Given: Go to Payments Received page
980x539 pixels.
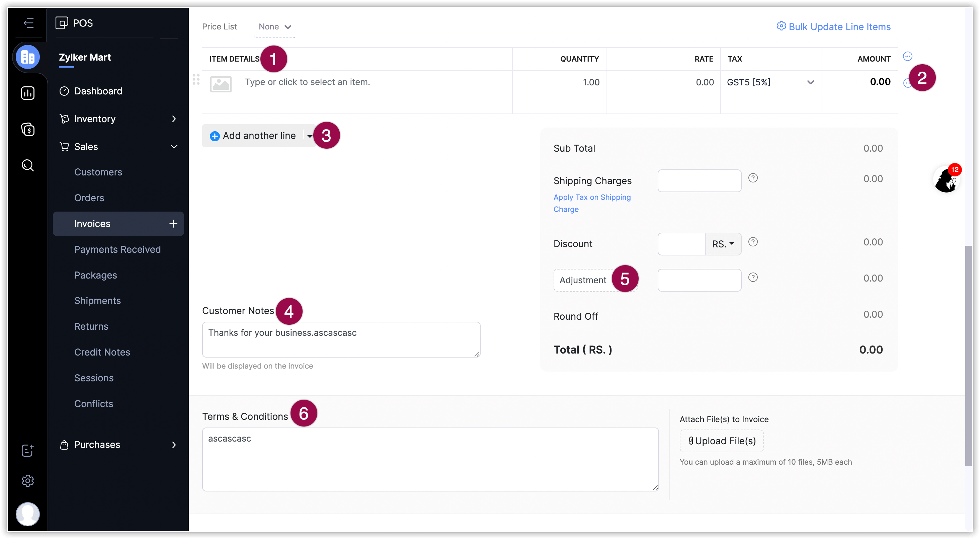Looking at the screenshot, I should [117, 249].
